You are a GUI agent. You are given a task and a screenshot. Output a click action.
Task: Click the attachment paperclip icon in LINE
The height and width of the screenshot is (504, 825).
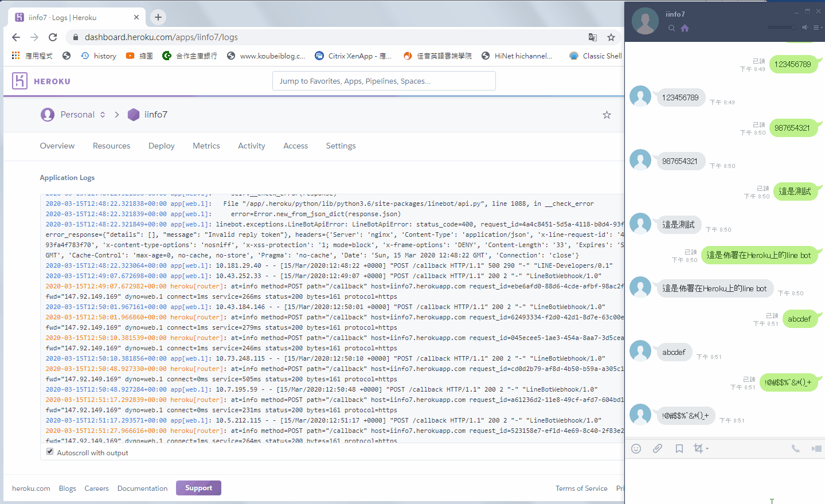click(657, 449)
